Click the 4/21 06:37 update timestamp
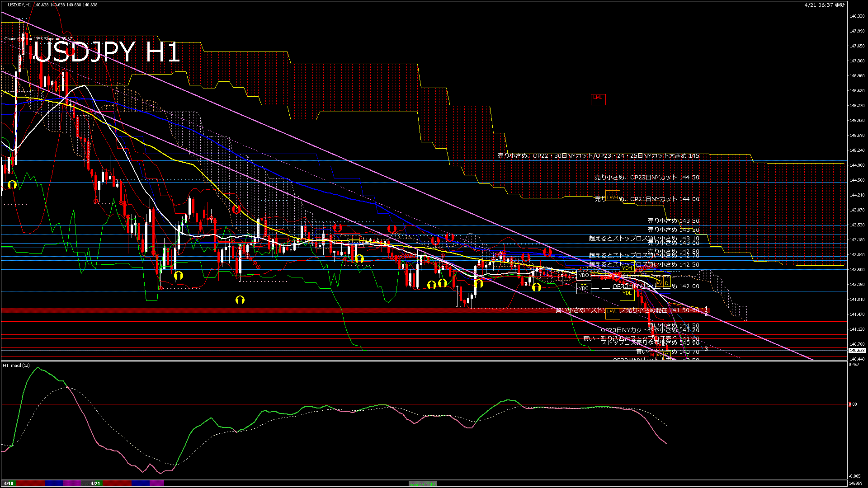 pos(825,5)
